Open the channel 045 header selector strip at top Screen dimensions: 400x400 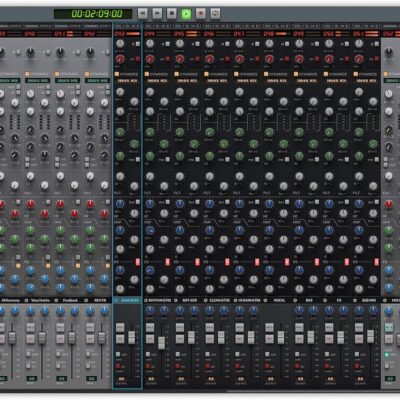(x=187, y=26)
